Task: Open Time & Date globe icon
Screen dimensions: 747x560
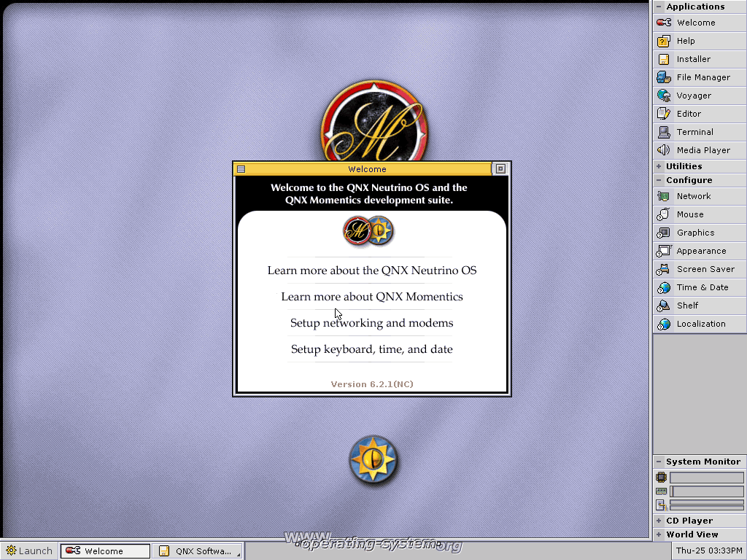Action: tap(664, 287)
